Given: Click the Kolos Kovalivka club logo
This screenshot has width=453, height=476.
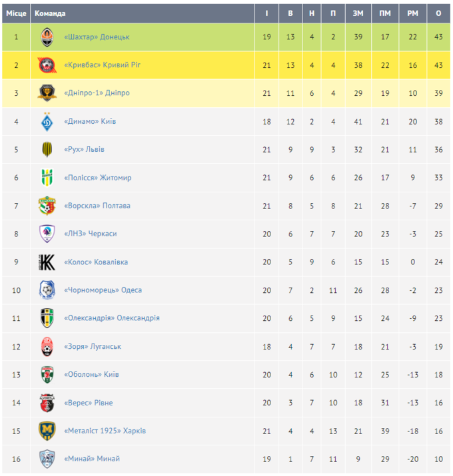Looking at the screenshot, I should point(47,262).
